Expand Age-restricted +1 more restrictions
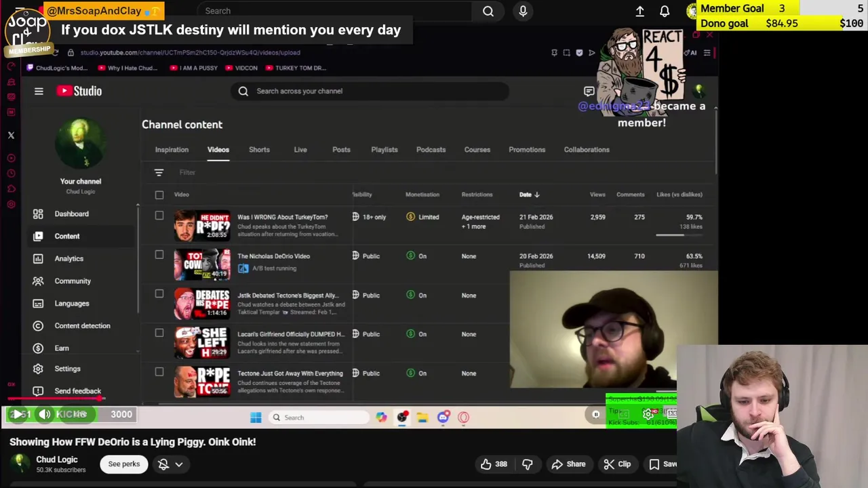The width and height of the screenshot is (868, 488). [480, 222]
